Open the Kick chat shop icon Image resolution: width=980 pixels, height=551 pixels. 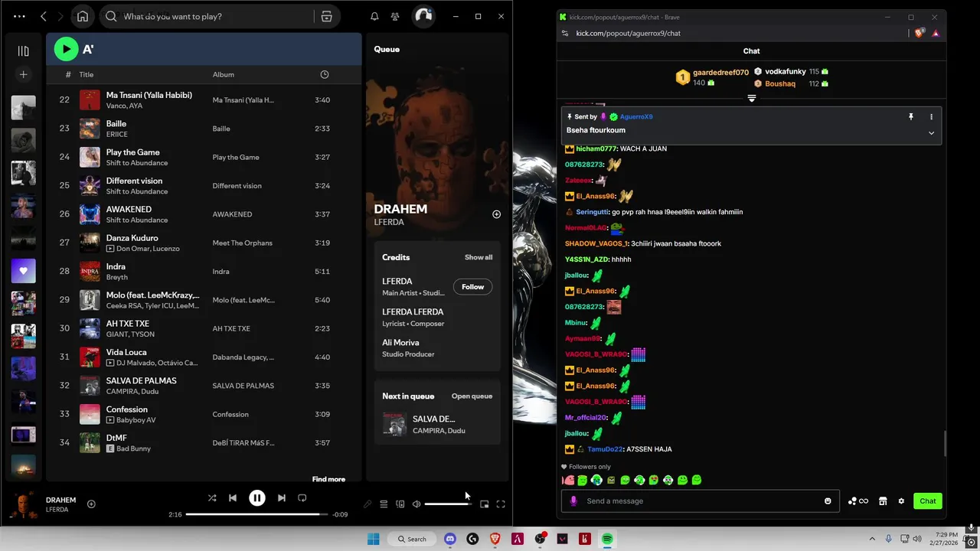click(x=883, y=501)
